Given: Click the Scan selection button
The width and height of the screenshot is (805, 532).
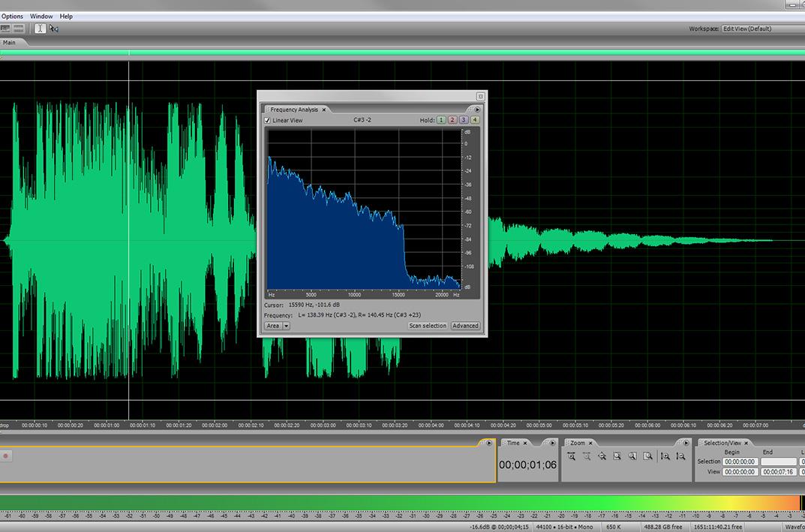Looking at the screenshot, I should click(x=427, y=326).
